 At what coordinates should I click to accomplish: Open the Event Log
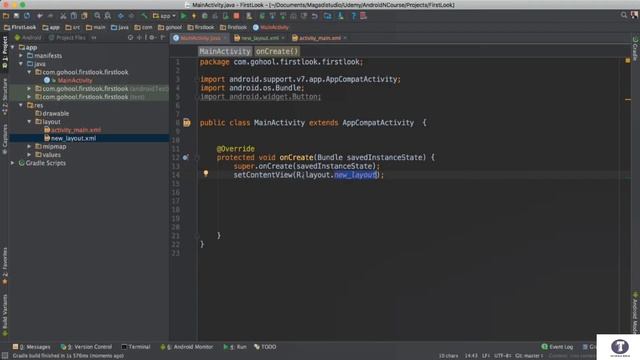coord(558,347)
